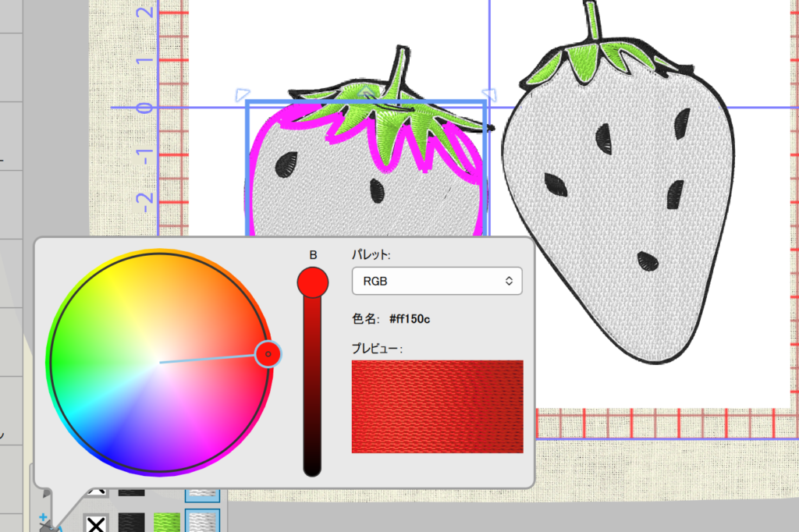The width and height of the screenshot is (799, 532).
Task: Open the パレット RGB dropdown
Action: 437,281
